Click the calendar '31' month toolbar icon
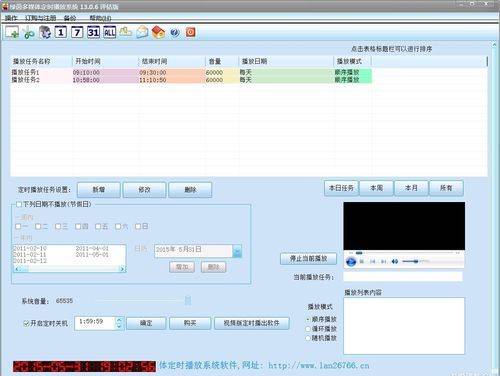Image resolution: width=500 pixels, height=376 pixels. coord(93,32)
